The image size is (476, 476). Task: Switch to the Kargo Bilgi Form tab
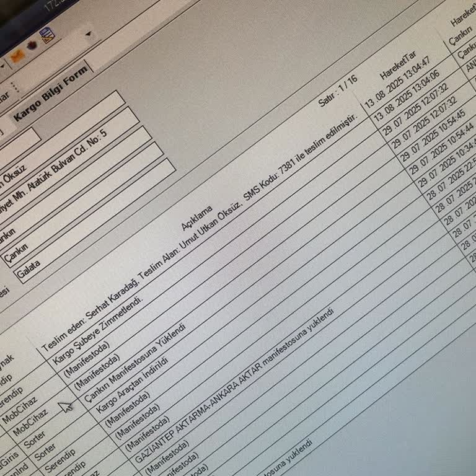pos(50,92)
